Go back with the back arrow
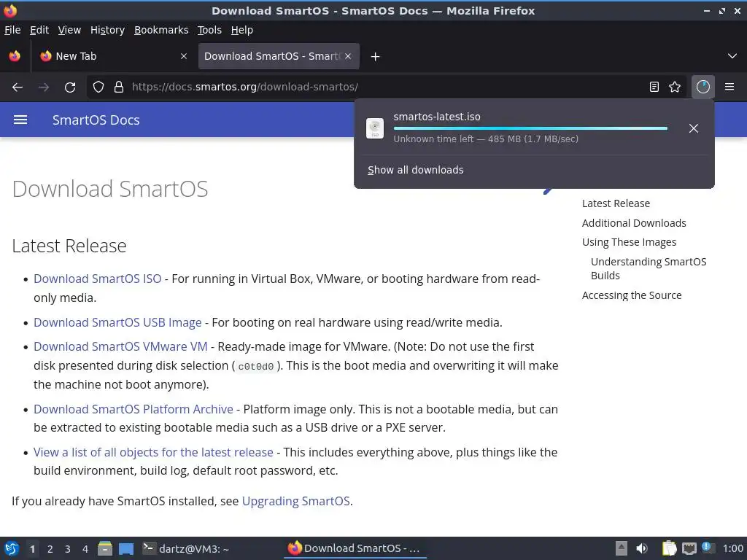Image resolution: width=747 pixels, height=560 pixels. tap(18, 87)
